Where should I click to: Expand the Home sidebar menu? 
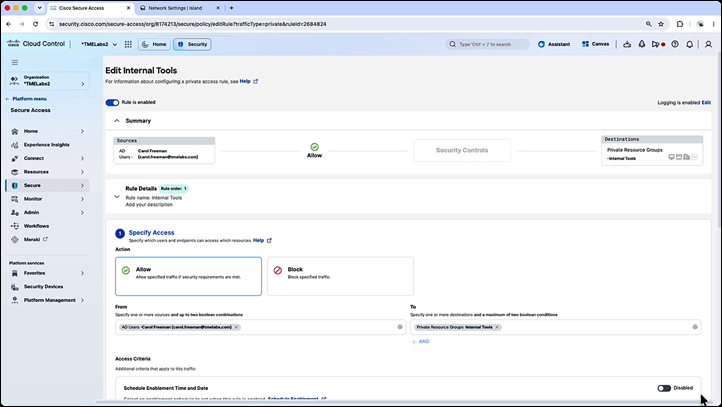(x=82, y=131)
